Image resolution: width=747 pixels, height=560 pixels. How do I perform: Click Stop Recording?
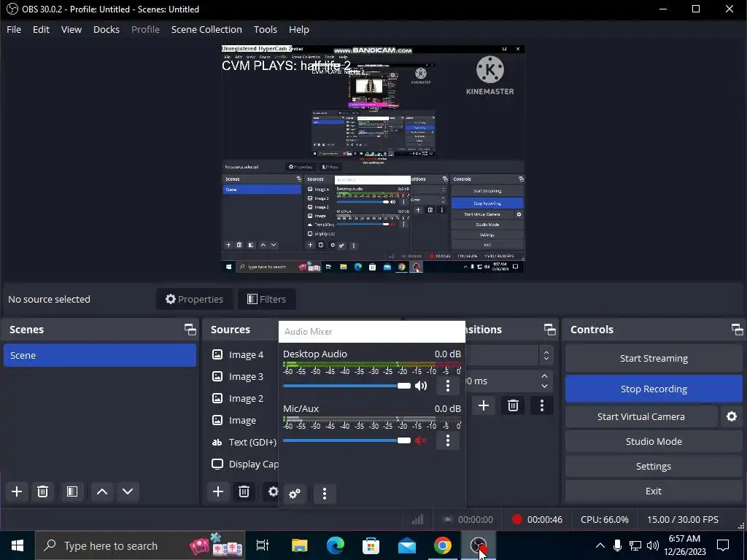(x=654, y=389)
